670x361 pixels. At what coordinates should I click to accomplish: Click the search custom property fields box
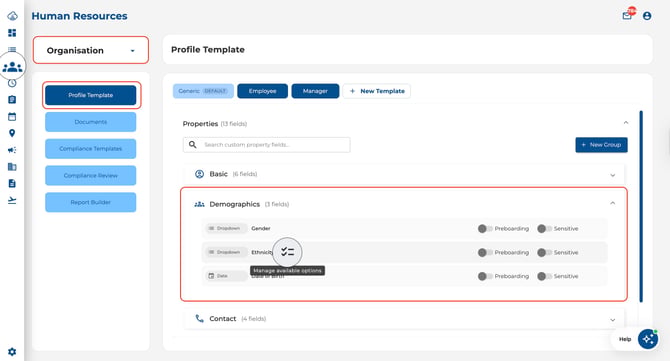pos(267,145)
